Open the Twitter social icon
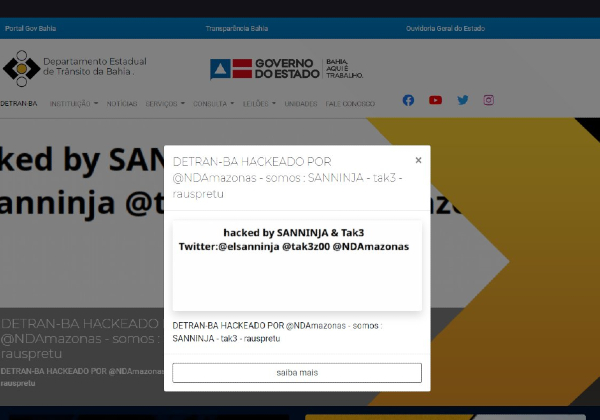Viewport: 600px width, 420px height. tap(463, 100)
